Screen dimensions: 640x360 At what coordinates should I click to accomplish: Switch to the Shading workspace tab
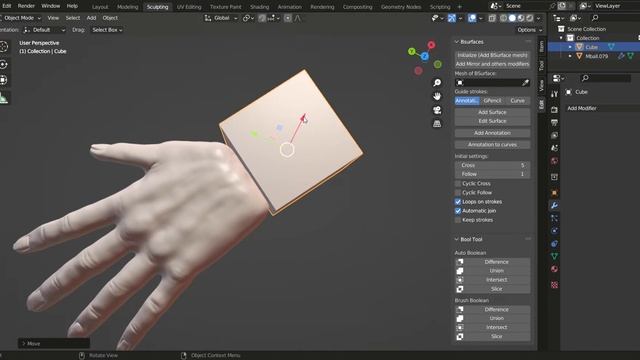pyautogui.click(x=260, y=7)
